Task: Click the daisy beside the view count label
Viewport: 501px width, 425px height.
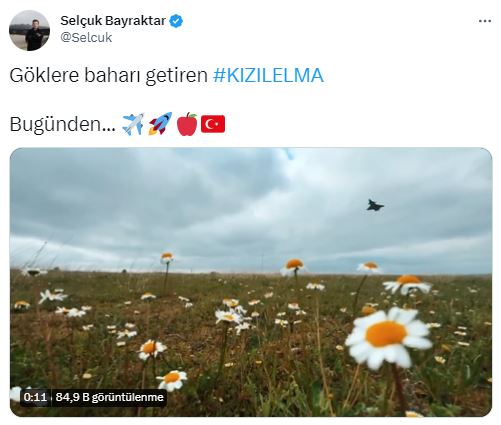Action: (x=172, y=380)
